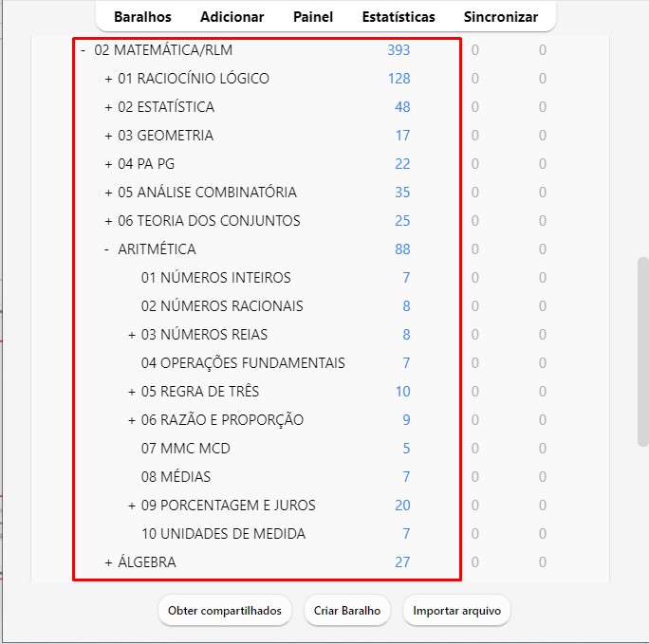This screenshot has width=649, height=644.
Task: Expand the 05 REGRA DE TRÊS deck
Action: point(132,392)
